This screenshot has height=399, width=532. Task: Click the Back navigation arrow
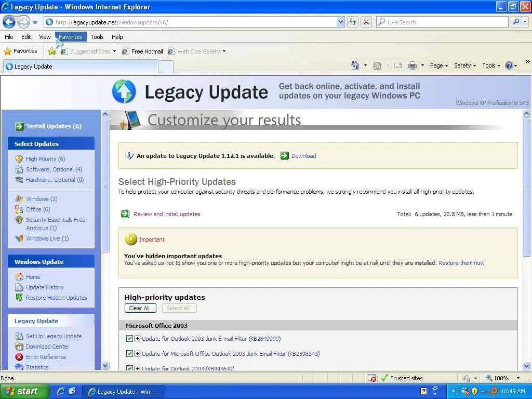(x=9, y=22)
